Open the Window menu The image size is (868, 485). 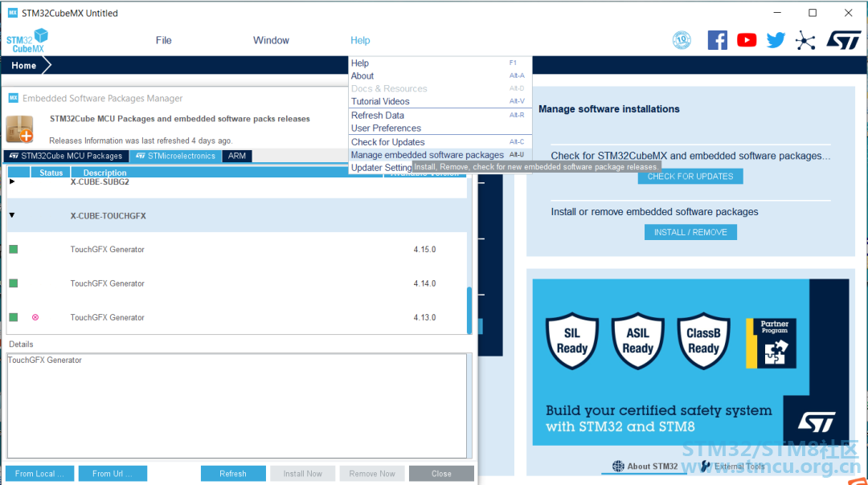(x=272, y=40)
